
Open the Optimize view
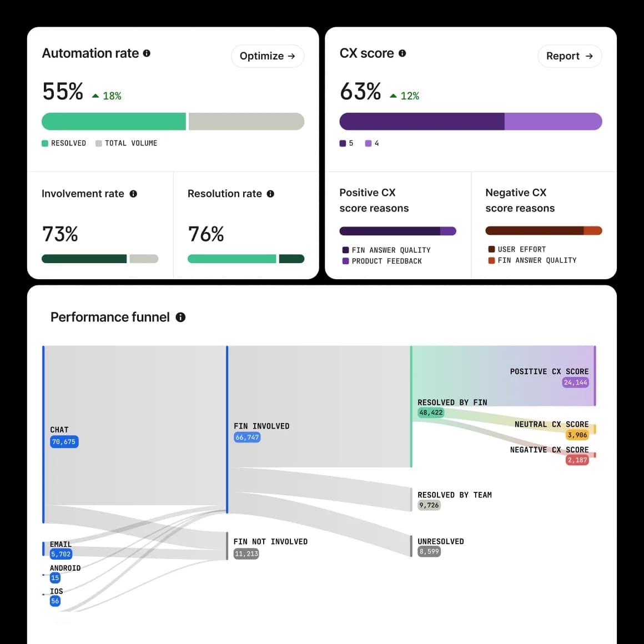[x=267, y=56]
